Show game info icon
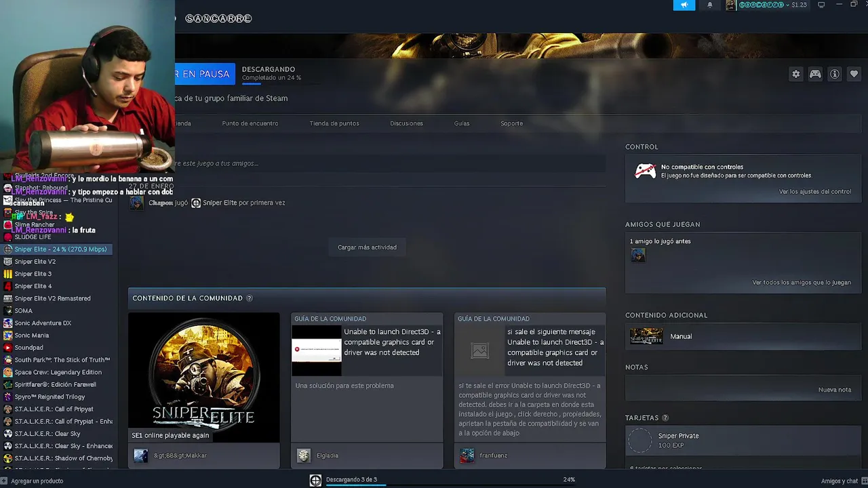Image resolution: width=868 pixels, height=488 pixels. (835, 75)
